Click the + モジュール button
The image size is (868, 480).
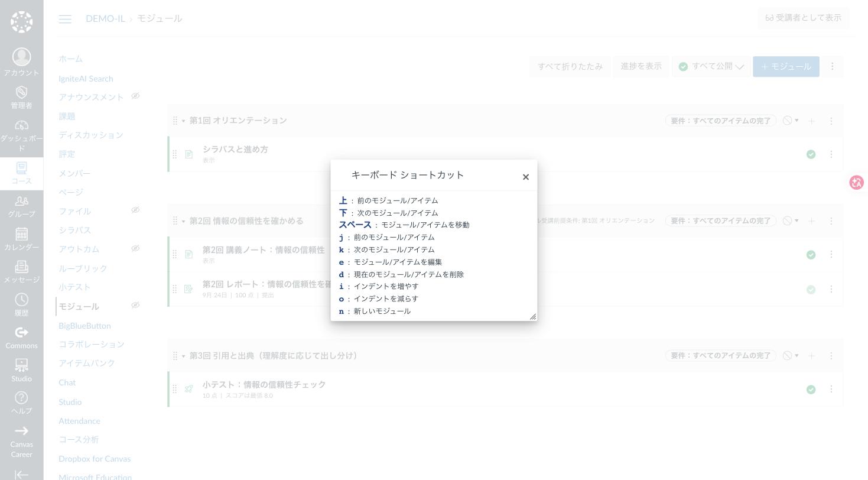(786, 67)
